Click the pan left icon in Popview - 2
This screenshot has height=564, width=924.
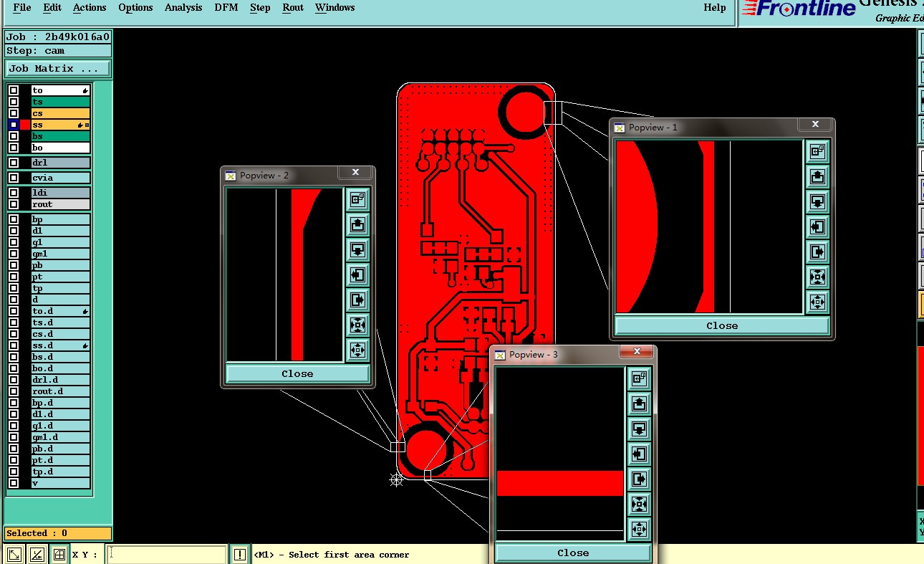click(x=357, y=274)
